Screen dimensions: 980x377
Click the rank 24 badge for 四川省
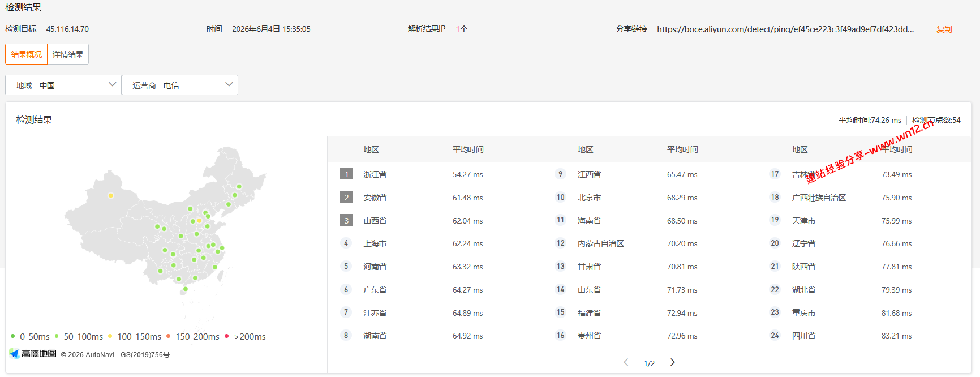(x=775, y=336)
